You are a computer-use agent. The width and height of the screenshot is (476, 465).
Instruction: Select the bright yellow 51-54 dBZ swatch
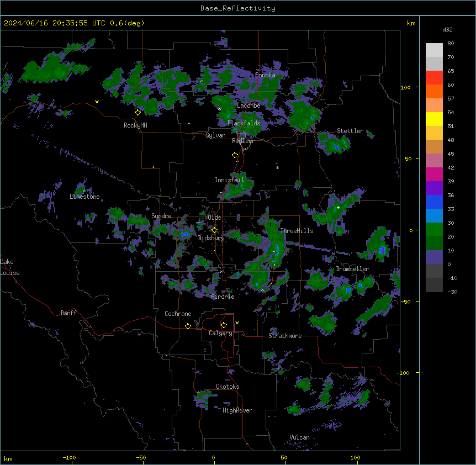click(x=434, y=119)
